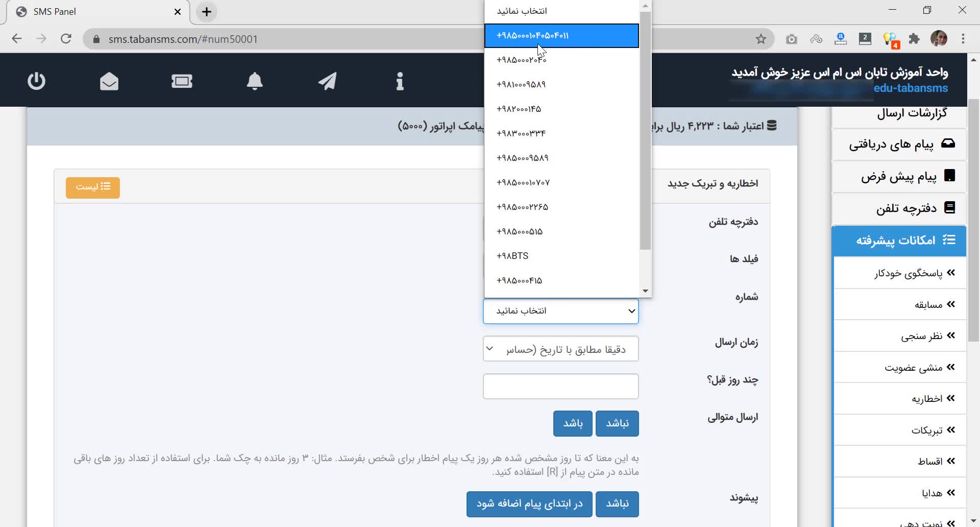Click the address bar URL
The height and width of the screenshot is (527, 980).
click(183, 39)
